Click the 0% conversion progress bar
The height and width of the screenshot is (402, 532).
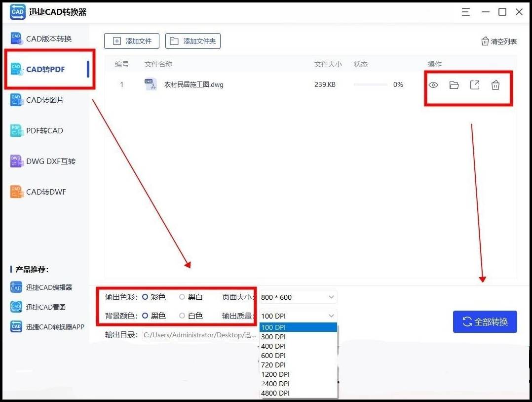pyautogui.click(x=371, y=85)
